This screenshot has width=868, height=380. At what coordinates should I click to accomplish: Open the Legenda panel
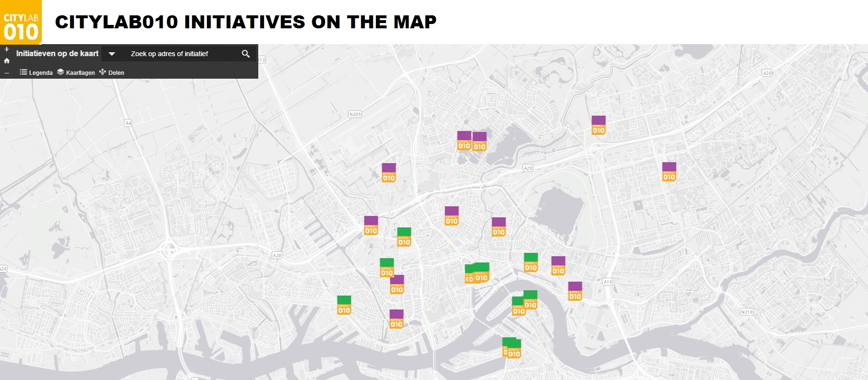point(36,72)
